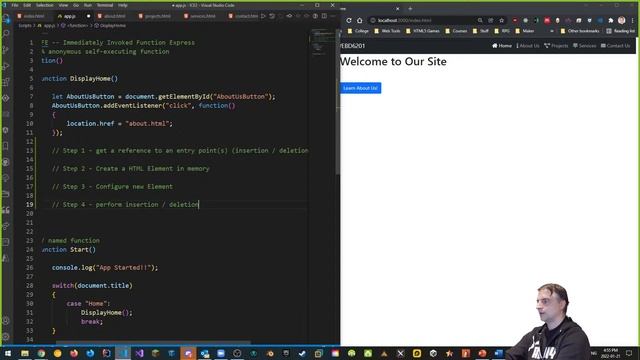640x360 pixels.
Task: Click the Home nav link on webpage
Action: [502, 46]
